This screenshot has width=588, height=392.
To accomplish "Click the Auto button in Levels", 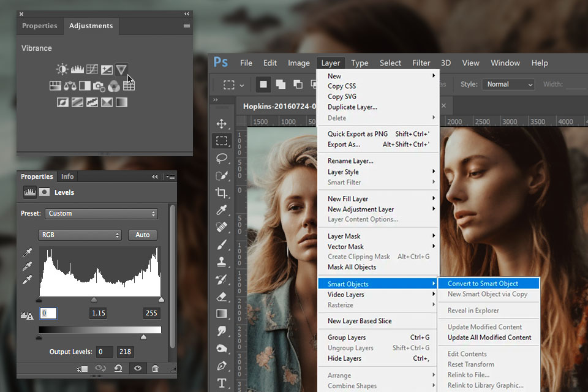I will (143, 235).
